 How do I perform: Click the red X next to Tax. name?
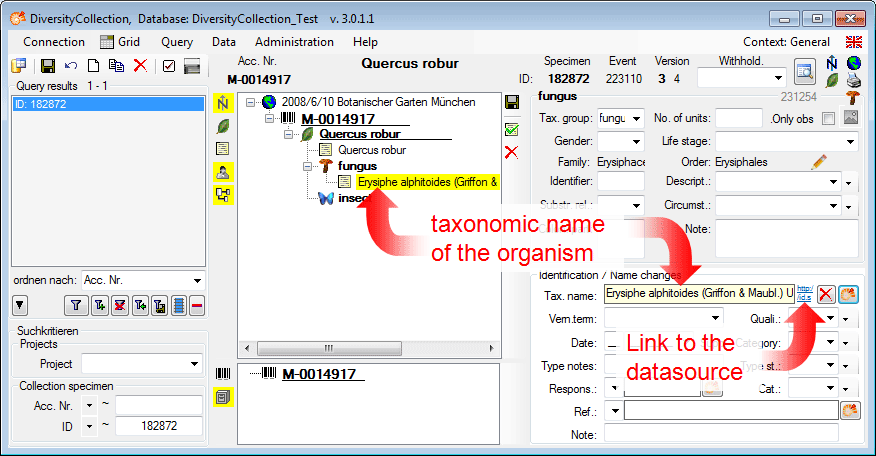(x=826, y=294)
